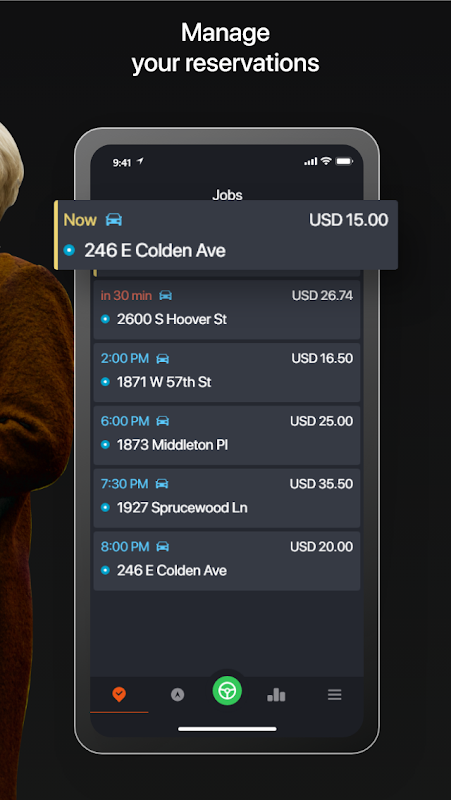
Task: Click the USD 15.00 price label
Action: [x=348, y=220]
